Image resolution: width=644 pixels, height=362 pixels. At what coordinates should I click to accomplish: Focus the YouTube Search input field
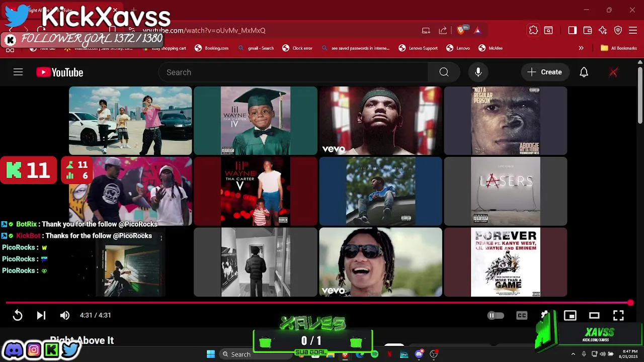coord(293,72)
